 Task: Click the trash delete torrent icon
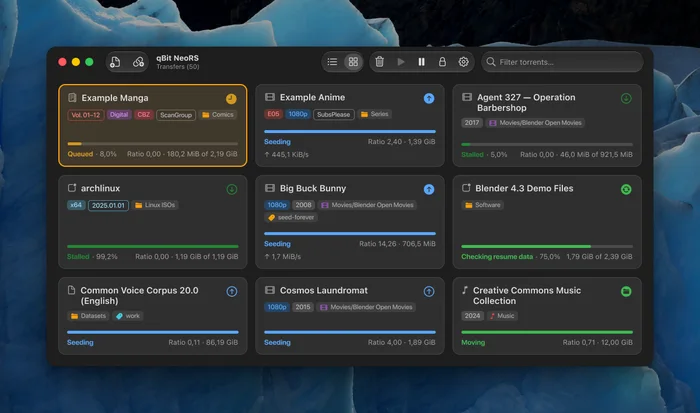coord(379,62)
